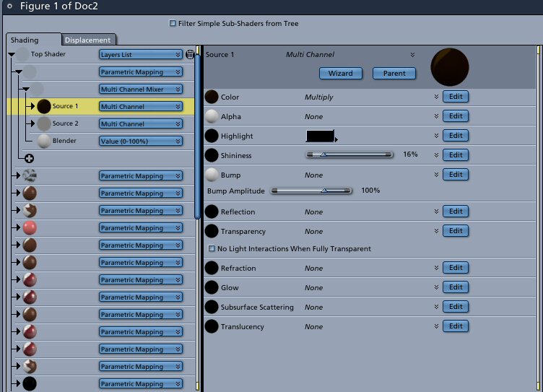
Task: Click the trash icon beside Layers List
Action: 190,54
